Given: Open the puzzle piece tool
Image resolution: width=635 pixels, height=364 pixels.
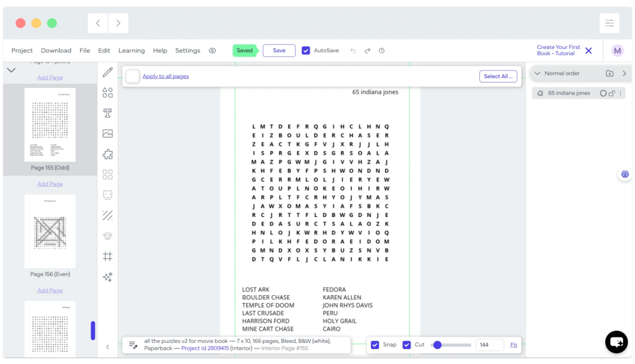Looking at the screenshot, I should [x=107, y=154].
